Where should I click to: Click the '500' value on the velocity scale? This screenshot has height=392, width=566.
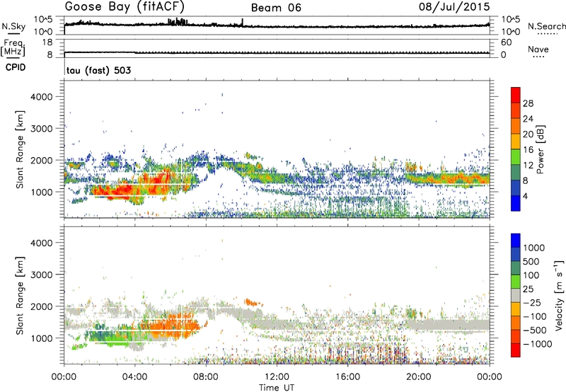pyautogui.click(x=531, y=262)
